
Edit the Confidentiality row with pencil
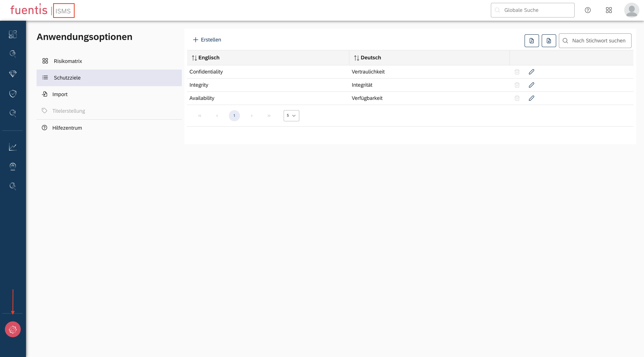531,72
